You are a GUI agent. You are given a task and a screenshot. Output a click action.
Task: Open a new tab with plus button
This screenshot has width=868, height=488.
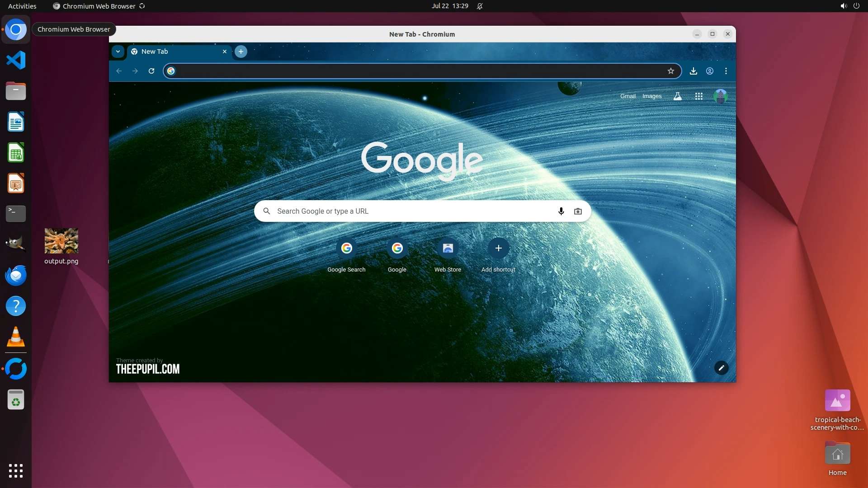pos(241,52)
